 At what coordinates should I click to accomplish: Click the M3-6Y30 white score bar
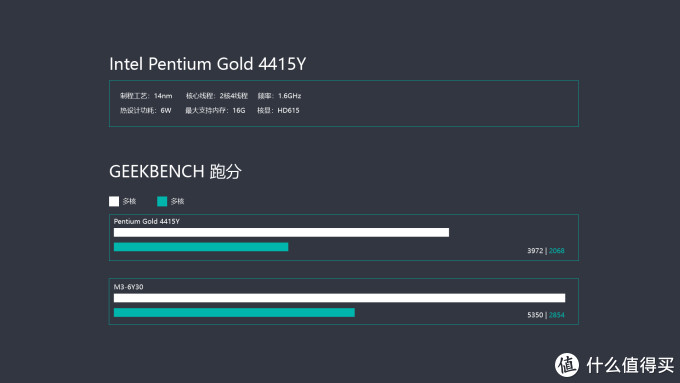[x=340, y=298]
